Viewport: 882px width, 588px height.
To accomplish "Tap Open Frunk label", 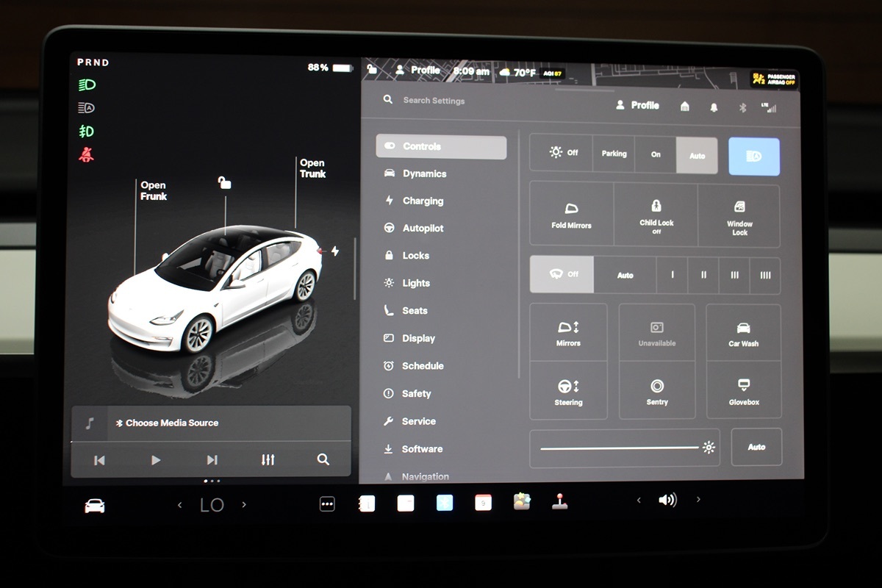I will click(x=154, y=191).
